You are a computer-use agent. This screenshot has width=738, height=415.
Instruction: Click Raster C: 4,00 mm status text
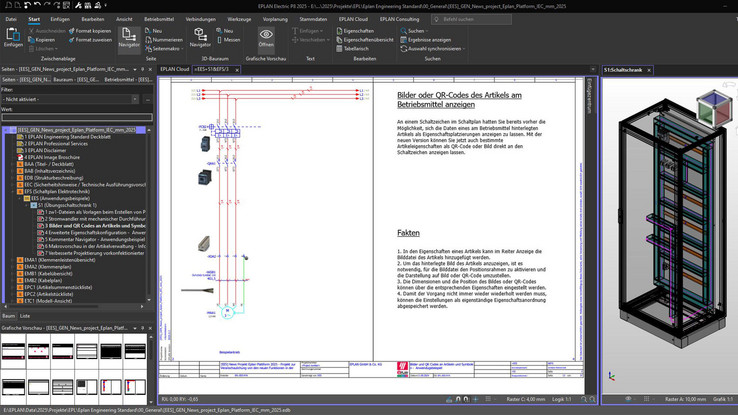tap(525, 399)
